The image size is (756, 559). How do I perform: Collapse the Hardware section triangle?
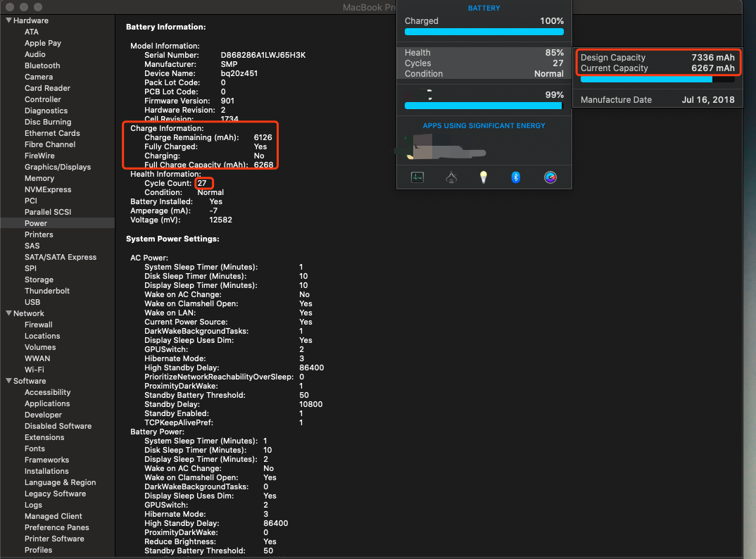click(8, 20)
